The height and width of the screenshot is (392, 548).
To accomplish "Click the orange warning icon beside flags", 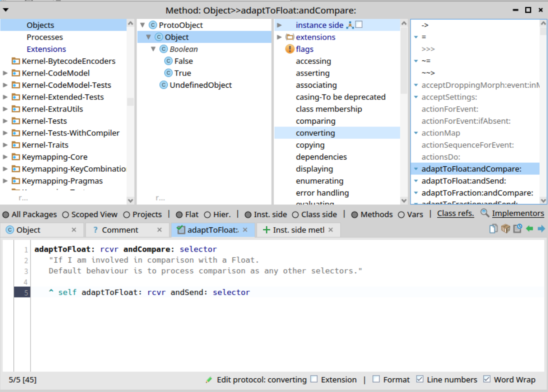I will [289, 49].
